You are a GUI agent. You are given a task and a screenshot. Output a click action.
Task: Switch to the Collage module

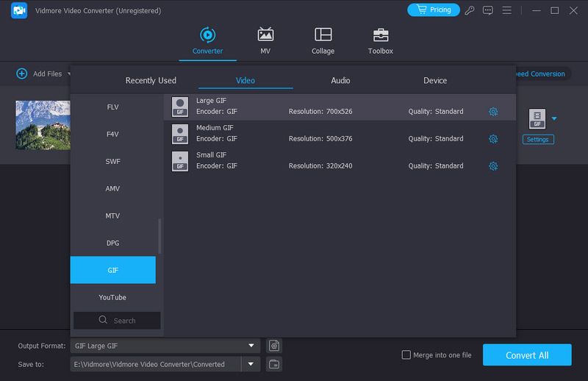(x=323, y=35)
